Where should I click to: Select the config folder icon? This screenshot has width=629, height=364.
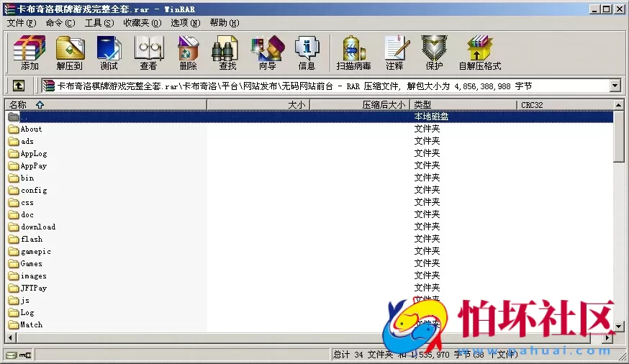(14, 191)
